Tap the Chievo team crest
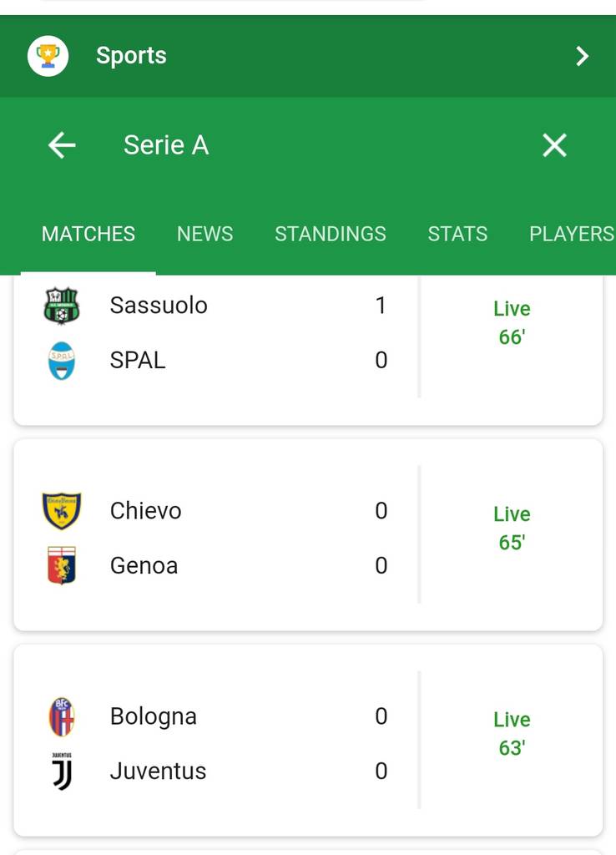Image resolution: width=616 pixels, height=855 pixels. (x=61, y=511)
